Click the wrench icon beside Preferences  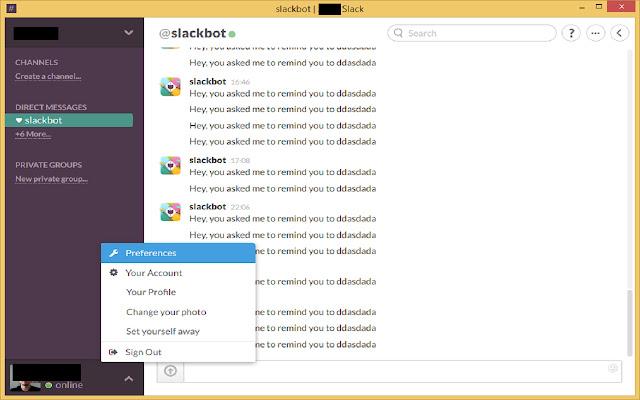[x=114, y=253]
